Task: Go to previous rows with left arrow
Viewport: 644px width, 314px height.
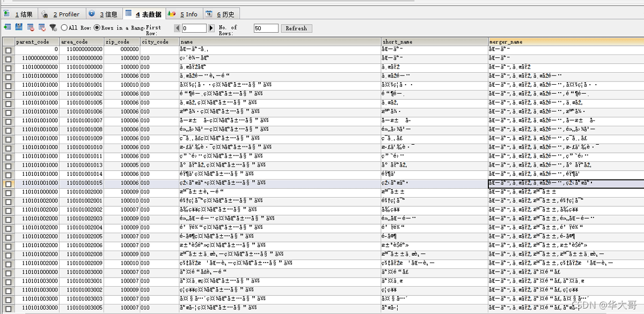Action: click(177, 28)
